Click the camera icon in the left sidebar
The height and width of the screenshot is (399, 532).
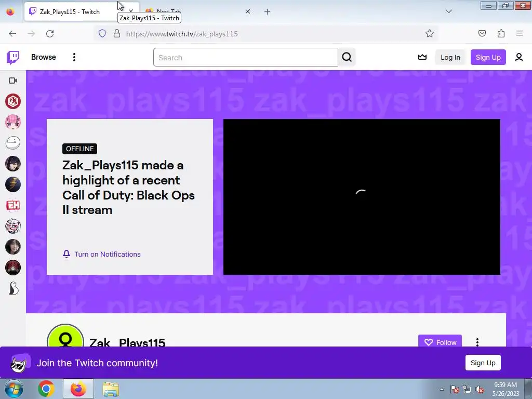13,81
